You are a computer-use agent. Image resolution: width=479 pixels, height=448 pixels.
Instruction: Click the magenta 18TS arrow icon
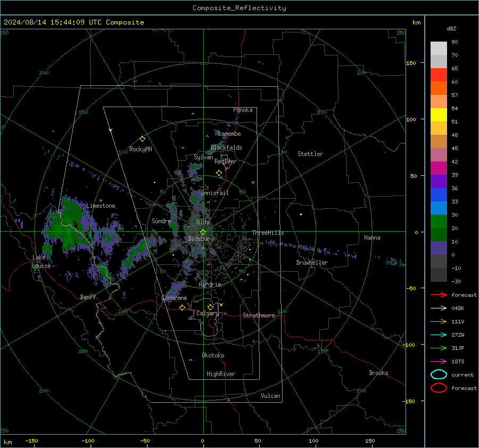tap(439, 362)
